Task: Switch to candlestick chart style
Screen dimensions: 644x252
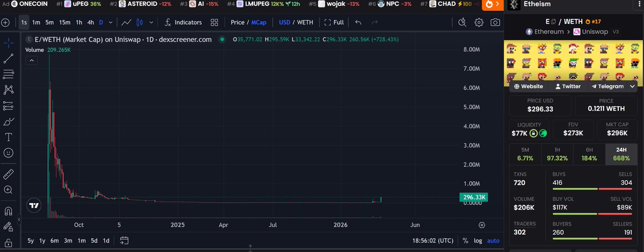Action: click(140, 23)
